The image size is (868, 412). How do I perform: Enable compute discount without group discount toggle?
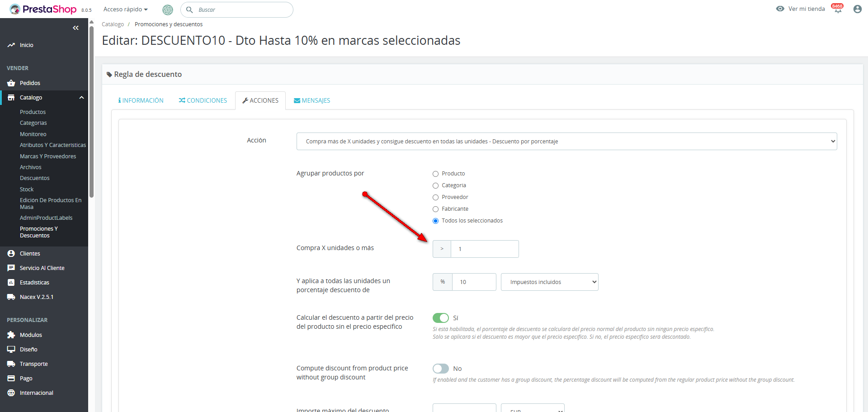pos(441,369)
